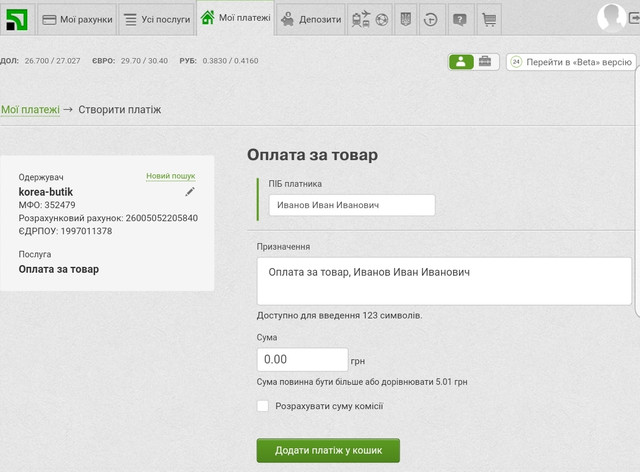Open the shopping cart icon

[489, 19]
